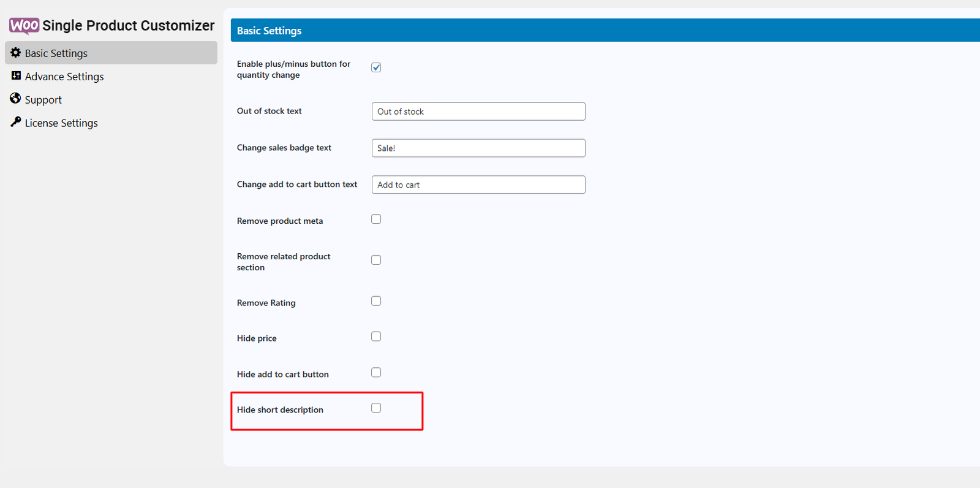Image resolution: width=980 pixels, height=488 pixels.
Task: Click the Woo logo icon
Action: [24, 26]
